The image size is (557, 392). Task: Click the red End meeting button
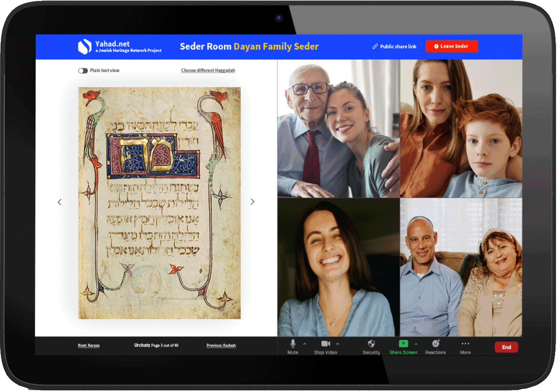coord(506,347)
